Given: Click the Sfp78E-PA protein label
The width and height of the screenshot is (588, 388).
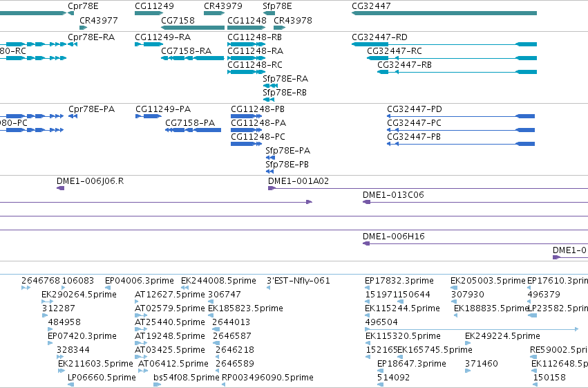Looking at the screenshot, I should 287,151.
